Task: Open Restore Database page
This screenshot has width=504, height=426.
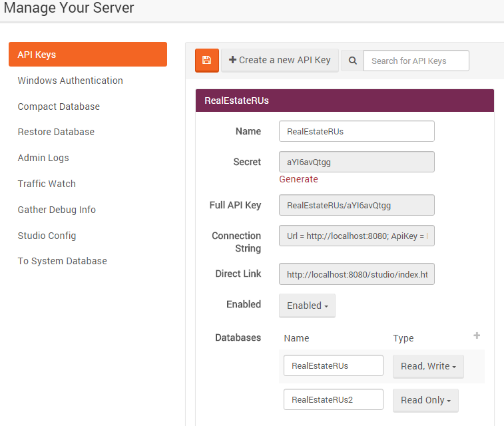Action: 56,132
